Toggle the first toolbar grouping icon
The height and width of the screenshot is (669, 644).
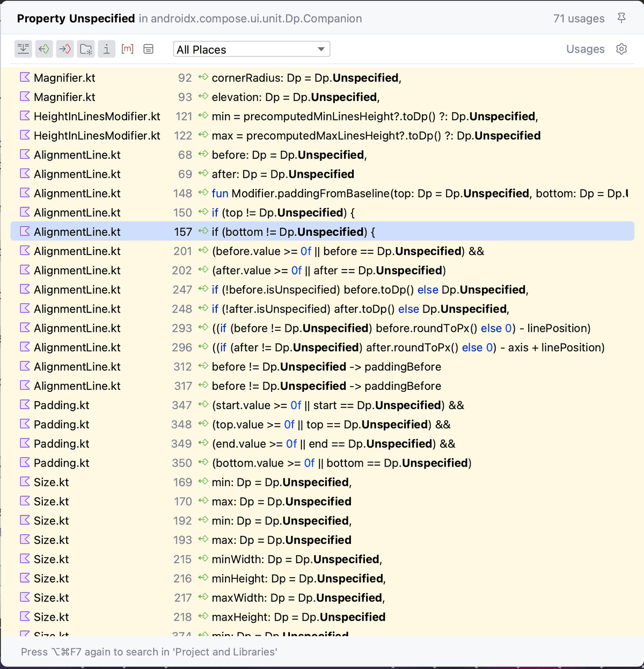click(23, 49)
